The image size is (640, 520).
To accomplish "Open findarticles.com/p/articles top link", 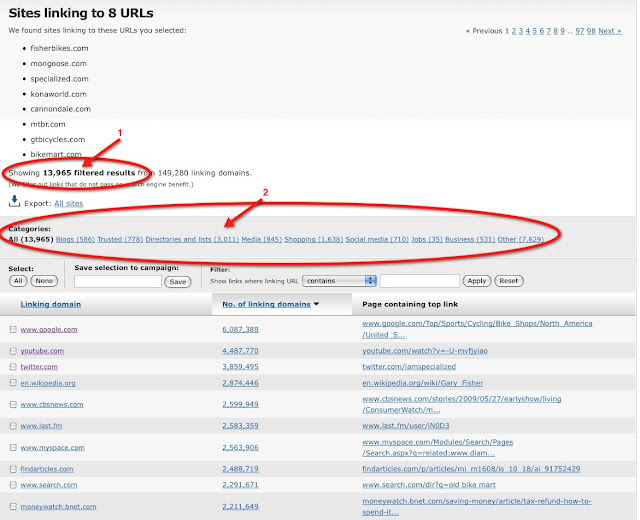I will (471, 469).
